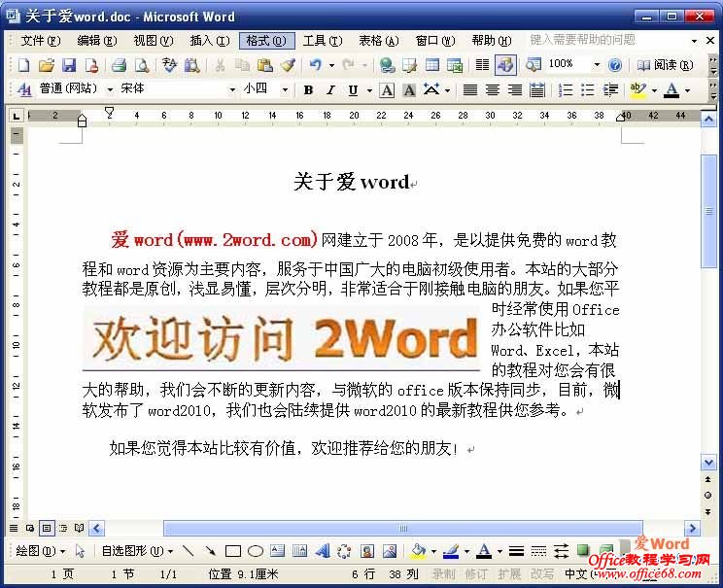Expand font color dropdown arrow in Formatting toolbar
The height and width of the screenshot is (588, 723).
coord(687,90)
